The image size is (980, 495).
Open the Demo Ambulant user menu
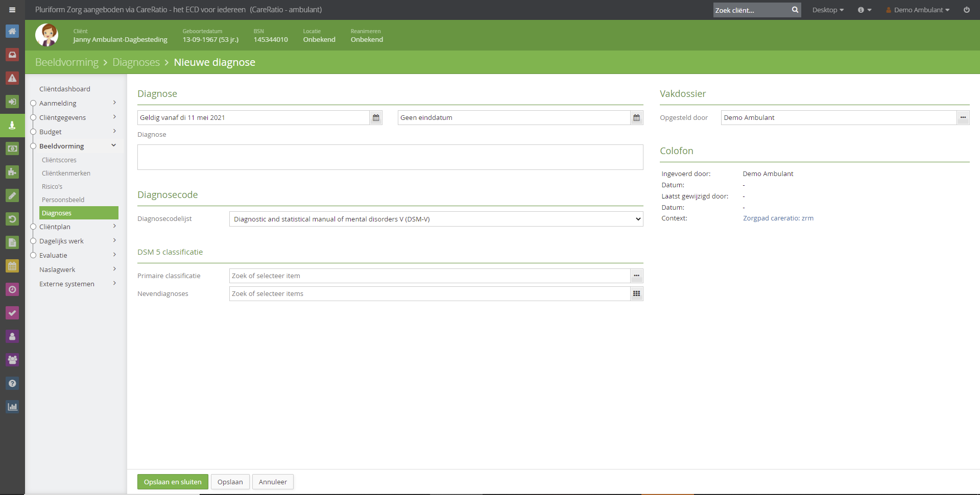(918, 10)
